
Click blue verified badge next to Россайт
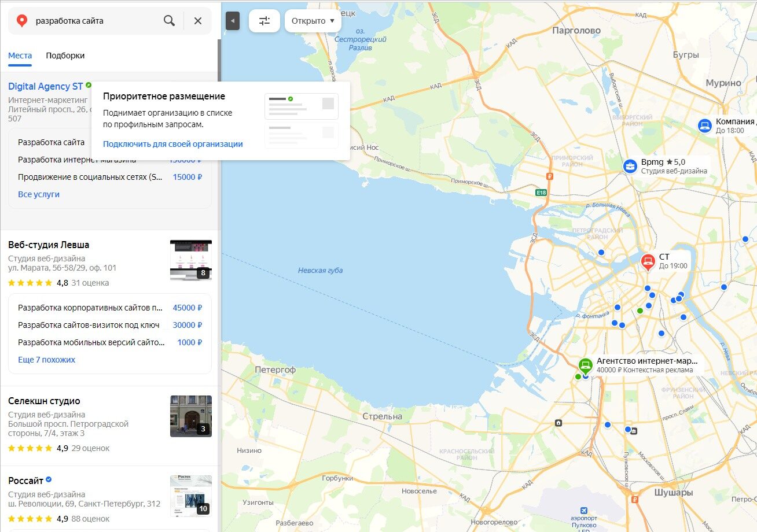click(49, 479)
